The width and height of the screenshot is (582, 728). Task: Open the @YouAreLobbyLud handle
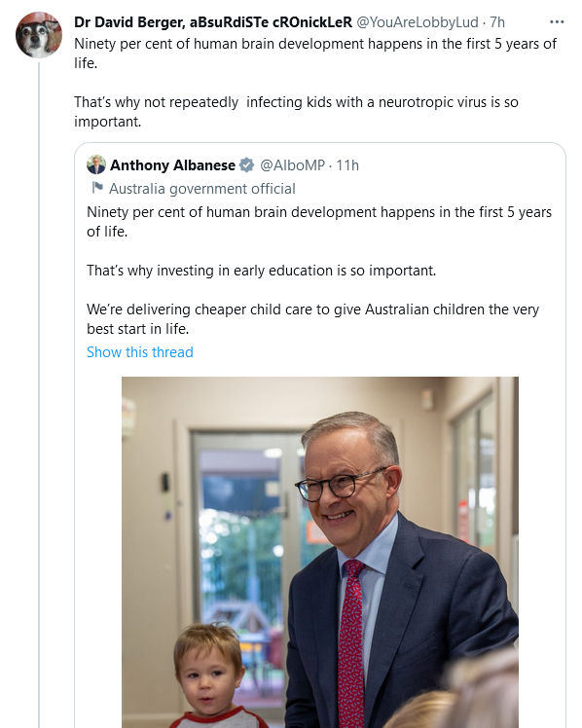click(x=417, y=21)
